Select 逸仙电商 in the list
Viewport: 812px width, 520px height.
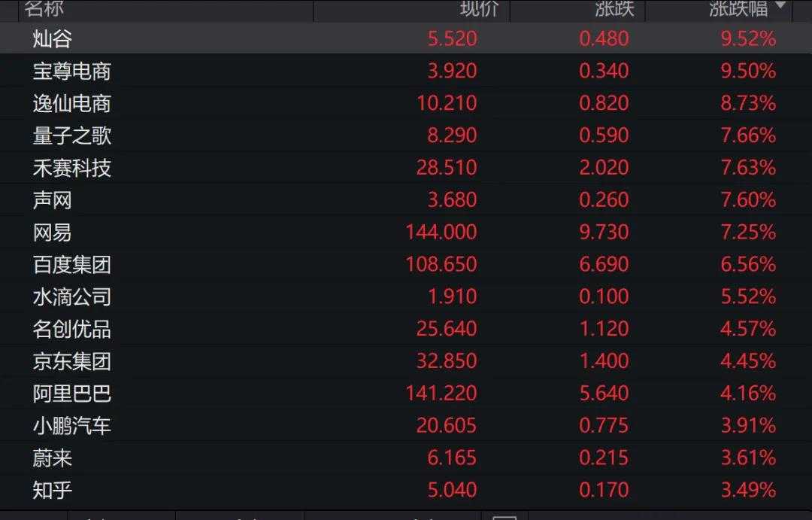click(72, 103)
